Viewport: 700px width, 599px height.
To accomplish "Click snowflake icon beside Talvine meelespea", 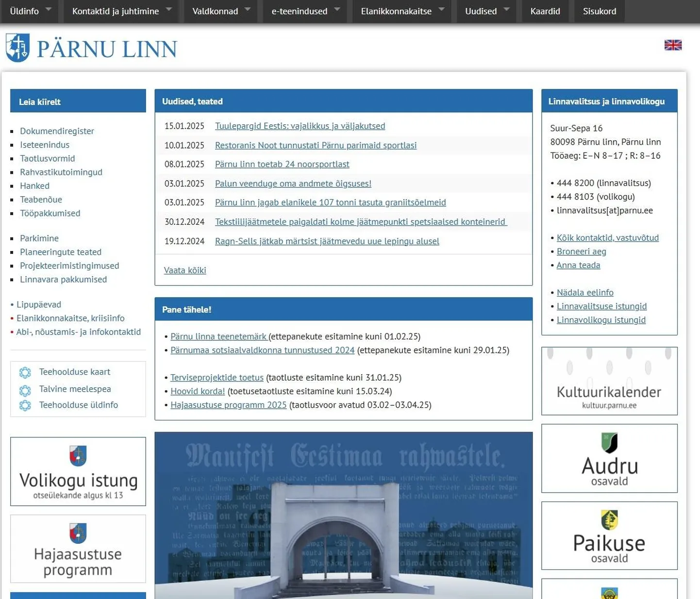I will (25, 390).
